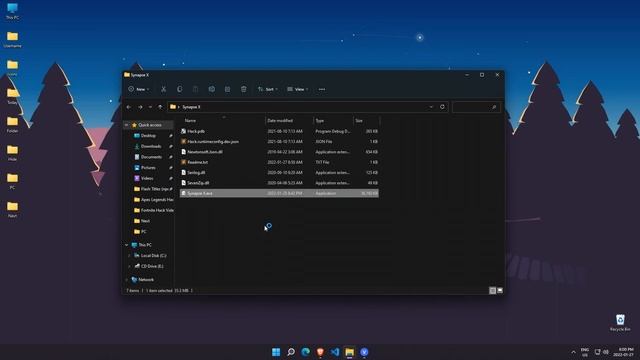Show hidden tray icons chevron
The image size is (640, 360).
pyautogui.click(x=573, y=352)
